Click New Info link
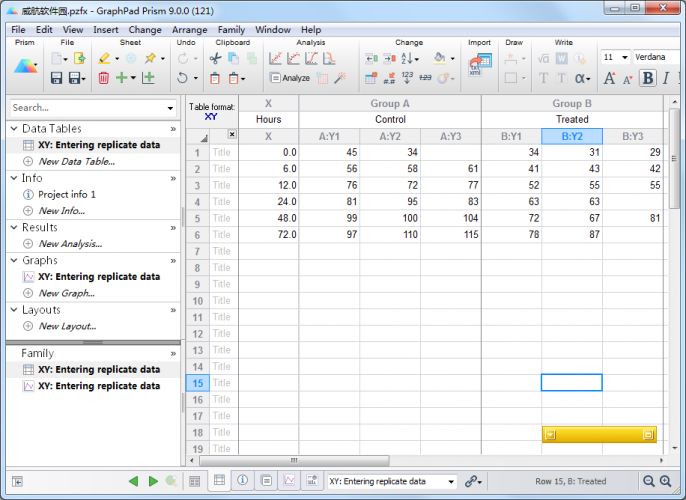The height and width of the screenshot is (500, 686). 62,211
